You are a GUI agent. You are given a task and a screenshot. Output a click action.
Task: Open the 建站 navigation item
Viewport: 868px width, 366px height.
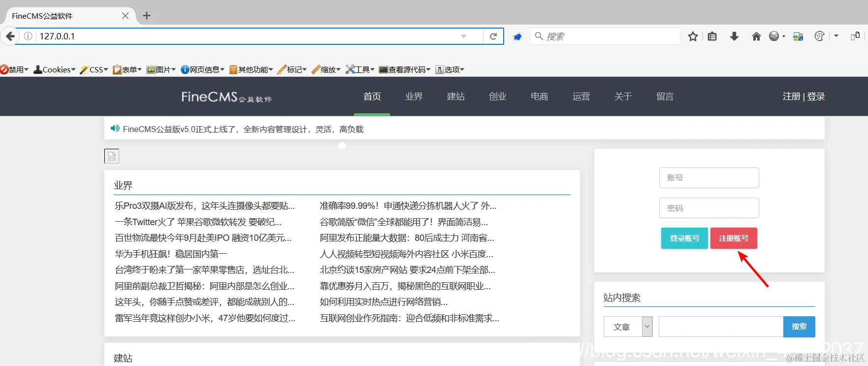coord(456,97)
